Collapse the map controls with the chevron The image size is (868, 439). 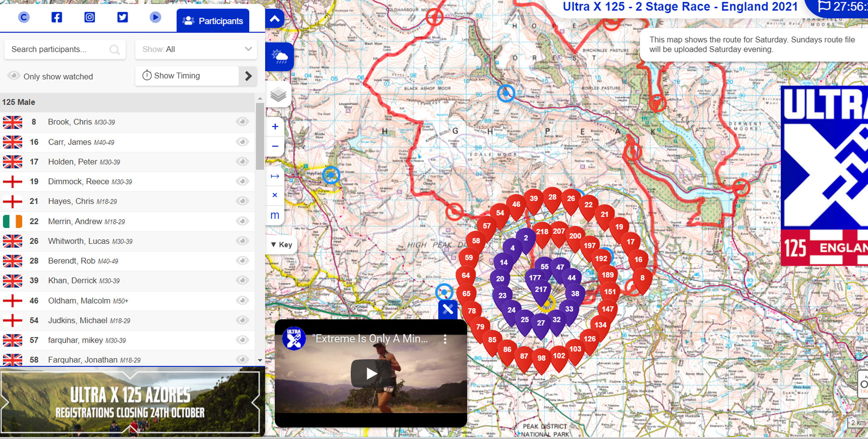[x=274, y=19]
